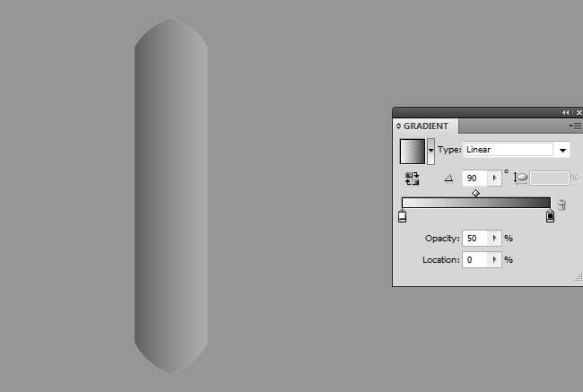Expand the gradient swatch preset dropdown
This screenshot has height=392, width=583.
(x=431, y=151)
